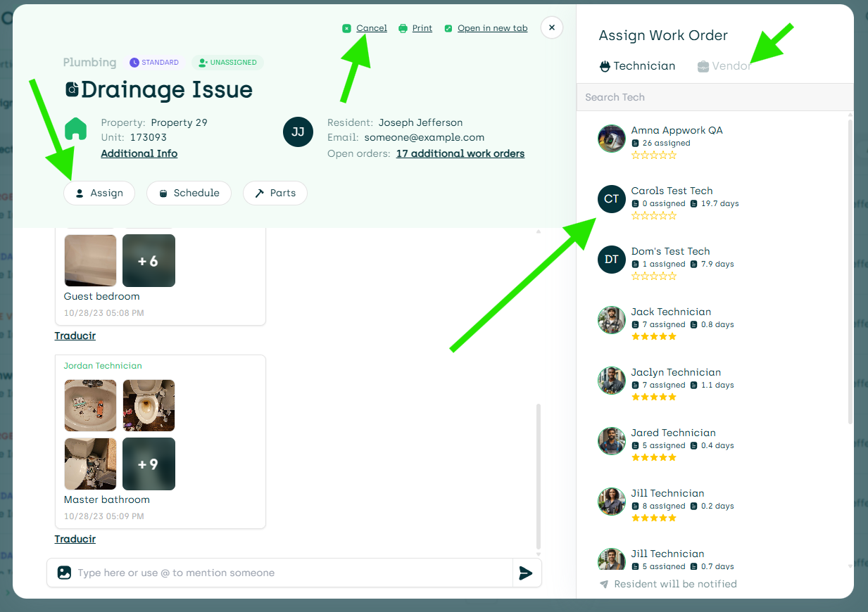868x612 pixels.
Task: Click the Cancel link at the top
Action: point(372,27)
